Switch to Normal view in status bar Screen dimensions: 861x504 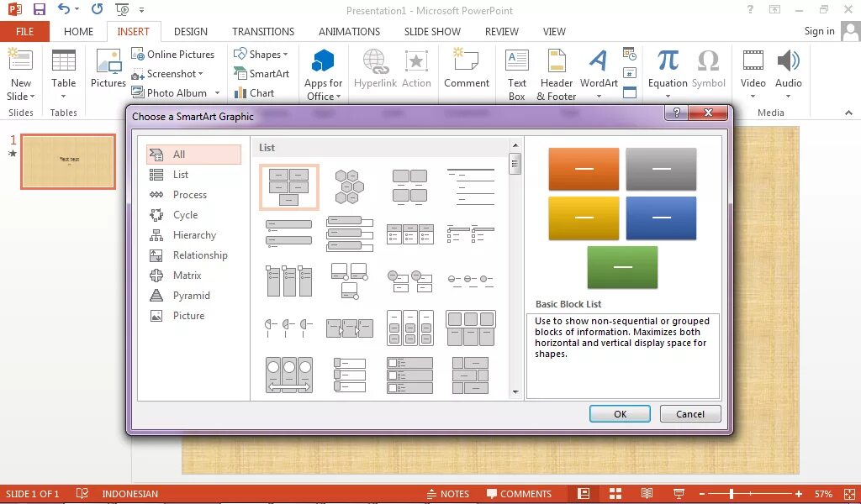584,494
